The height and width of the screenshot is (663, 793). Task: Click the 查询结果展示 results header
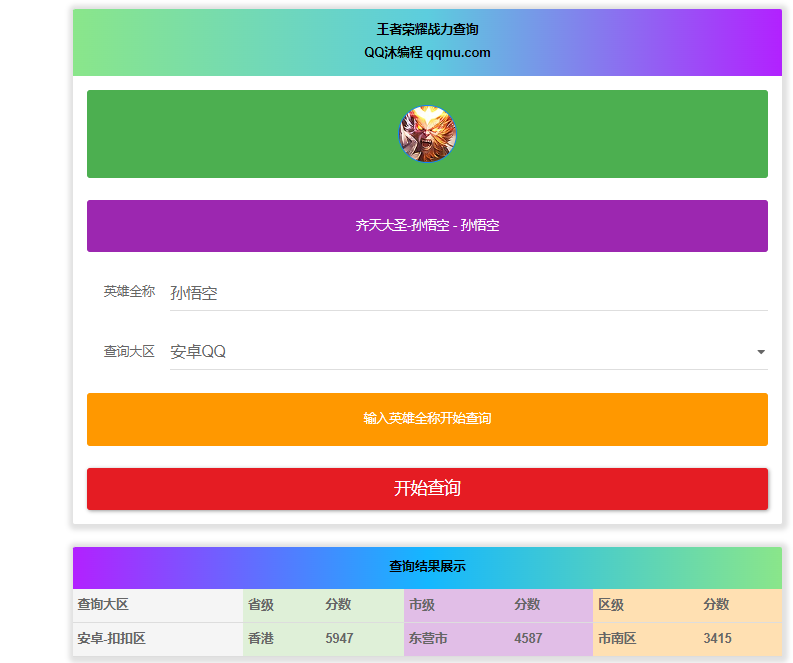pyautogui.click(x=427, y=566)
